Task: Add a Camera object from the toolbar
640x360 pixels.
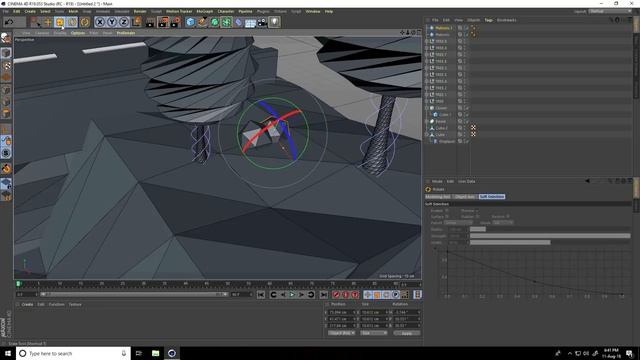Action: (262, 22)
